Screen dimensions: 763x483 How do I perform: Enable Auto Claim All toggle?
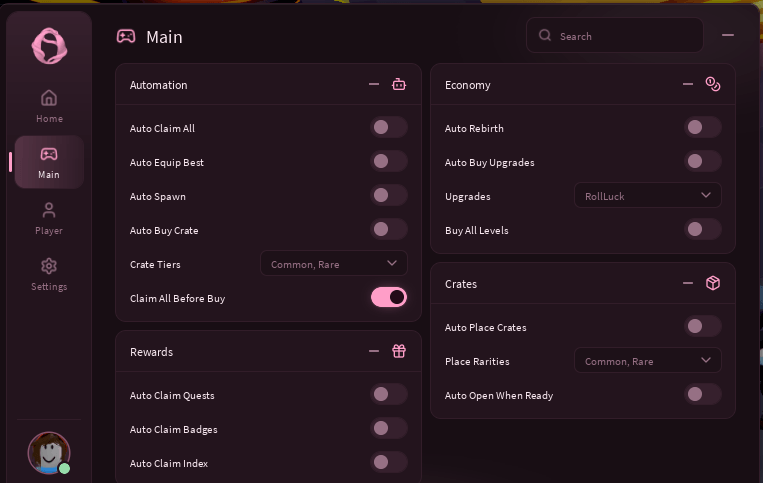389,127
